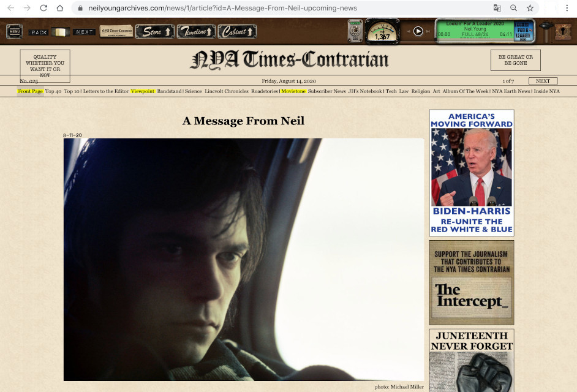Open the Religion section
This screenshot has width=577, height=392.
421,91
